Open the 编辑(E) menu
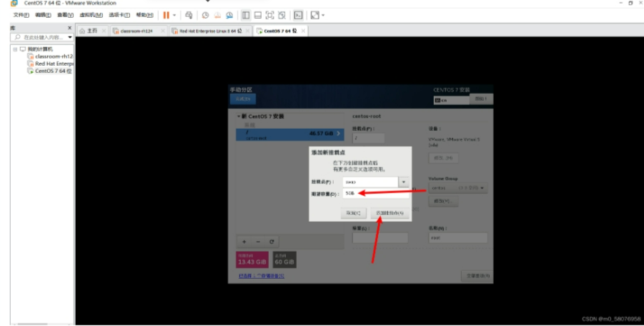 pyautogui.click(x=43, y=15)
